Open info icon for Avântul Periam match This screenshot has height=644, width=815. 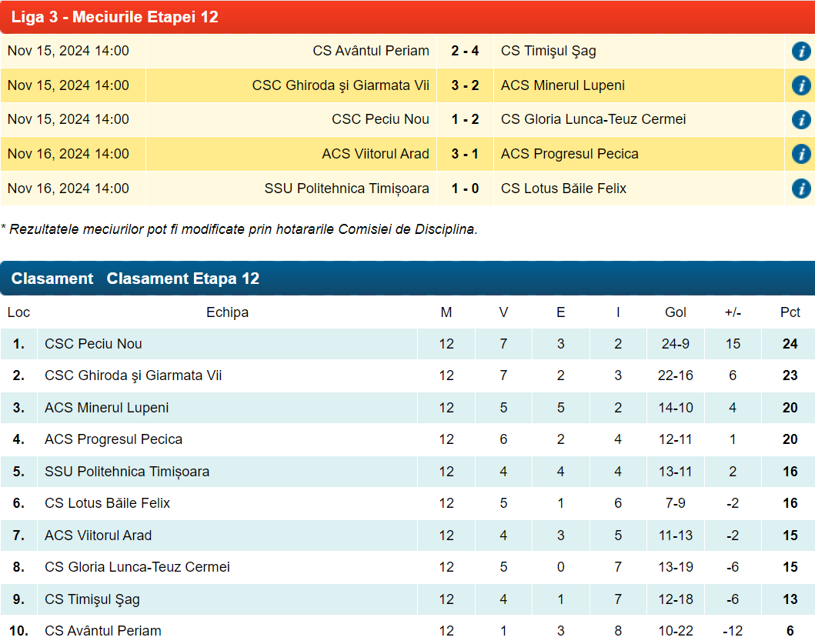(800, 52)
